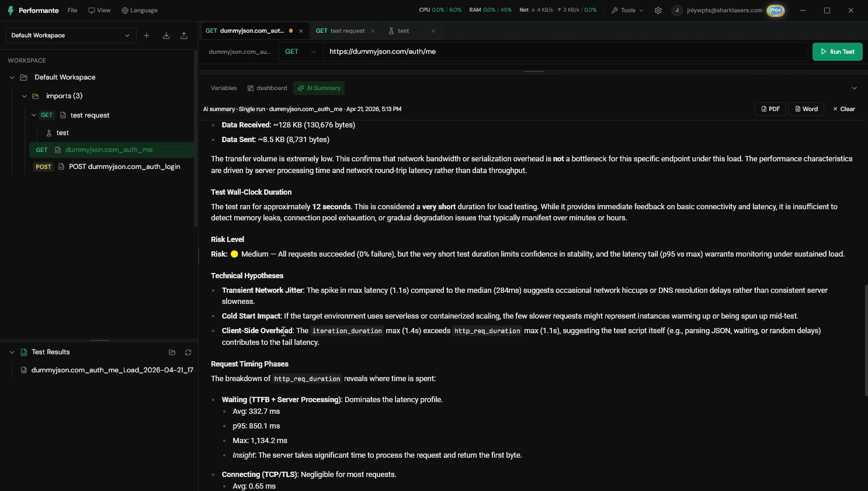Collapse the imports (3) folder
Image resolution: width=868 pixels, height=491 pixels.
24,96
